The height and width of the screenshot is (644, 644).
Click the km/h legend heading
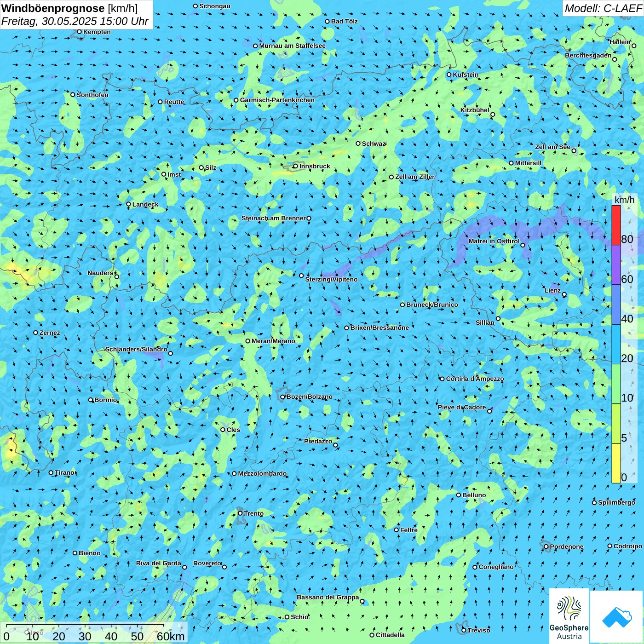pos(624,200)
